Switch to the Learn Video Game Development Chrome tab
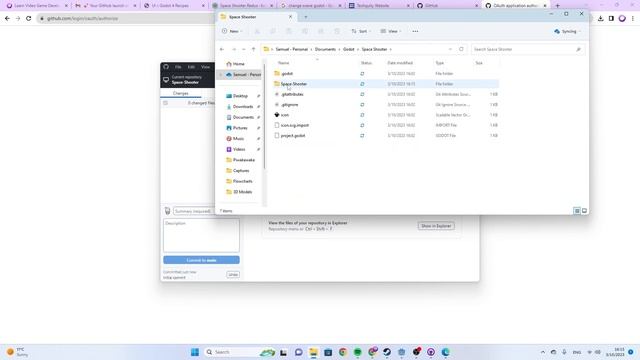 tap(37, 6)
